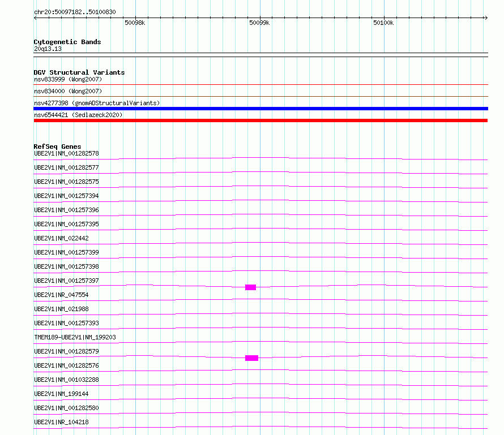
Task: Click UBE2V1|NM_001257395 transcript label
Action: (66, 224)
